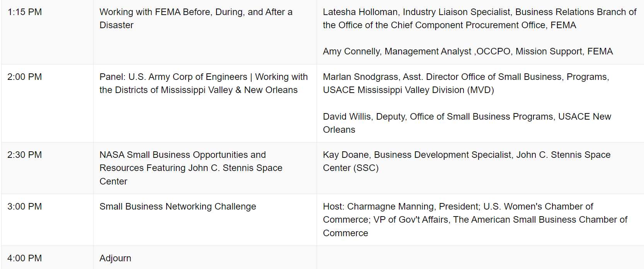Click the Small Business Networking Challenge title
Screen dimensions: 644x269
tap(178, 206)
